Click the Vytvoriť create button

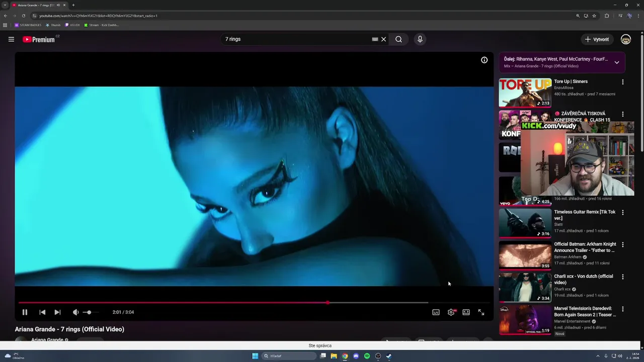coord(597,39)
